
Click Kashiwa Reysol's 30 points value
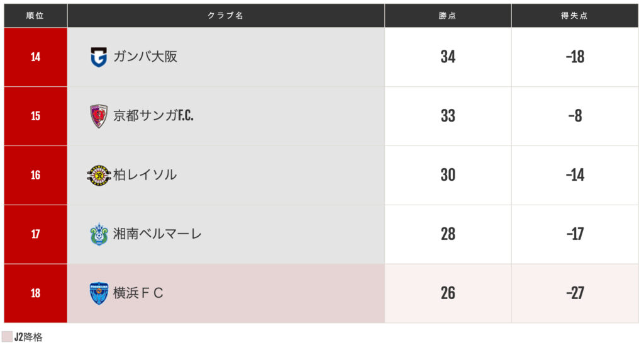click(x=448, y=175)
